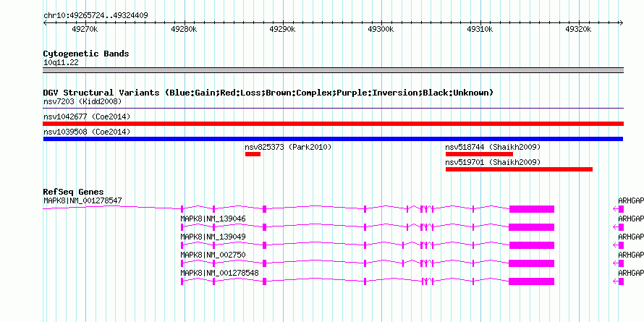Click the left arrowhead of the ruler
Viewport: 644px width, 322px height.
click(x=45, y=23)
